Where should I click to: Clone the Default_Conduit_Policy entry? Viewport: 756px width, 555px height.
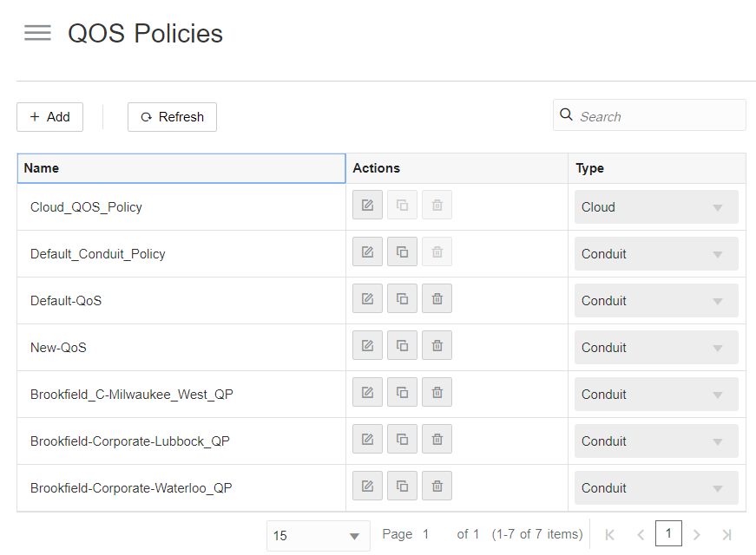(x=402, y=252)
